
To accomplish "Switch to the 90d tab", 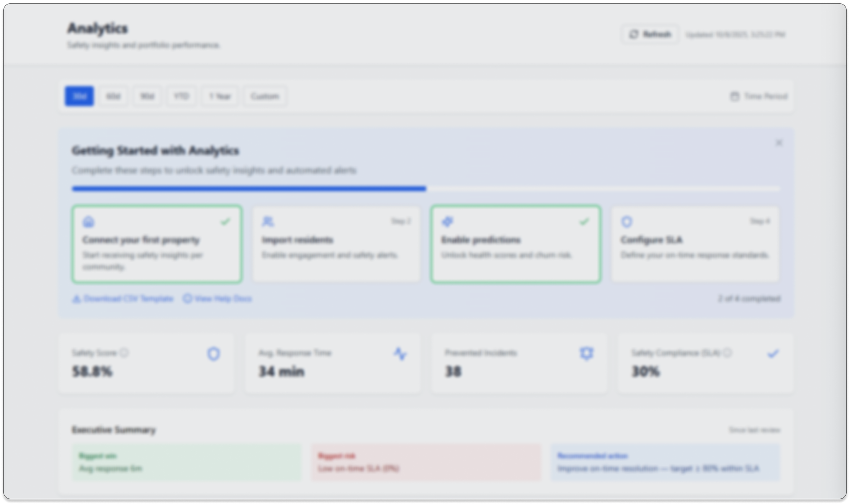I will click(x=148, y=96).
